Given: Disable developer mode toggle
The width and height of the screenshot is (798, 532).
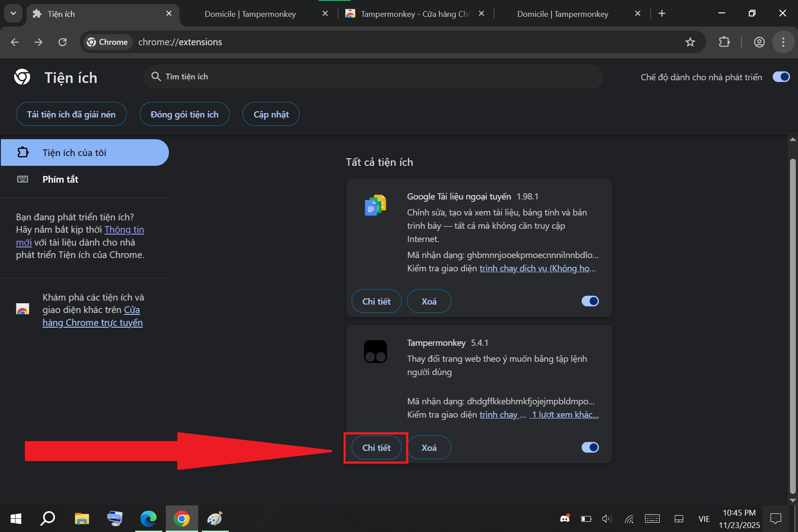Looking at the screenshot, I should [x=781, y=77].
